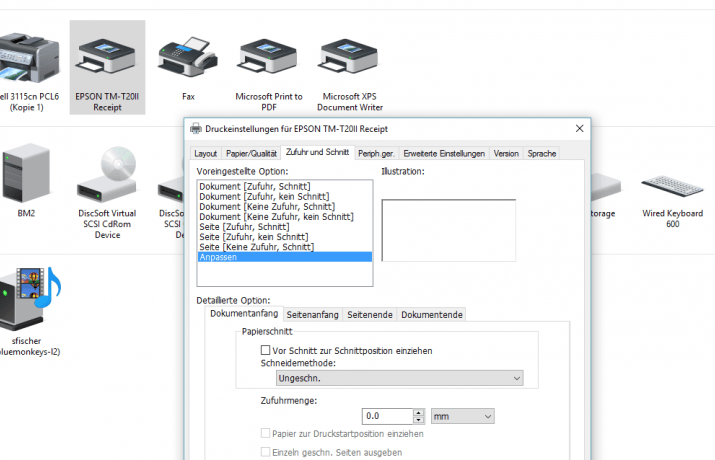Decrease Zufuhrmenge value with down arrow
This screenshot has width=715, height=460.
click(419, 419)
